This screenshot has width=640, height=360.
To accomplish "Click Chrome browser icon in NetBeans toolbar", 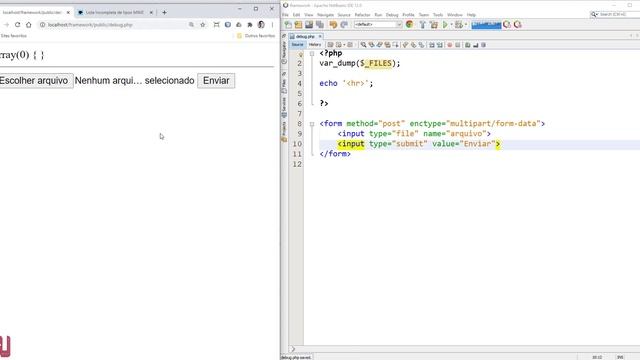I will pyautogui.click(x=409, y=24).
